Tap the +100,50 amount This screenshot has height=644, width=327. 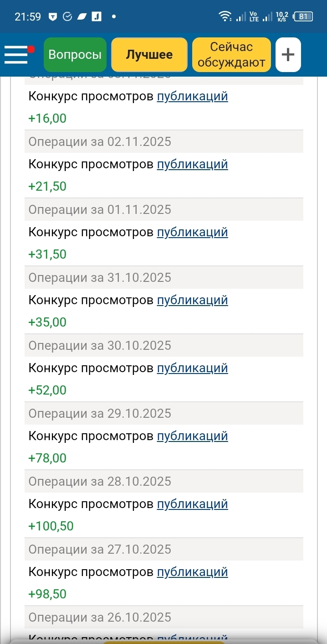51,526
